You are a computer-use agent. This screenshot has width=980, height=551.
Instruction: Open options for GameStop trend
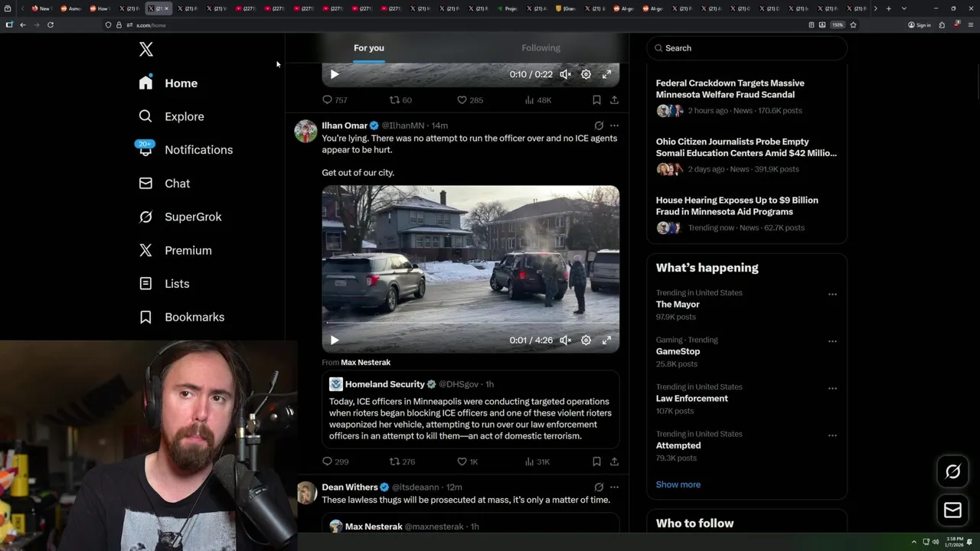point(832,341)
